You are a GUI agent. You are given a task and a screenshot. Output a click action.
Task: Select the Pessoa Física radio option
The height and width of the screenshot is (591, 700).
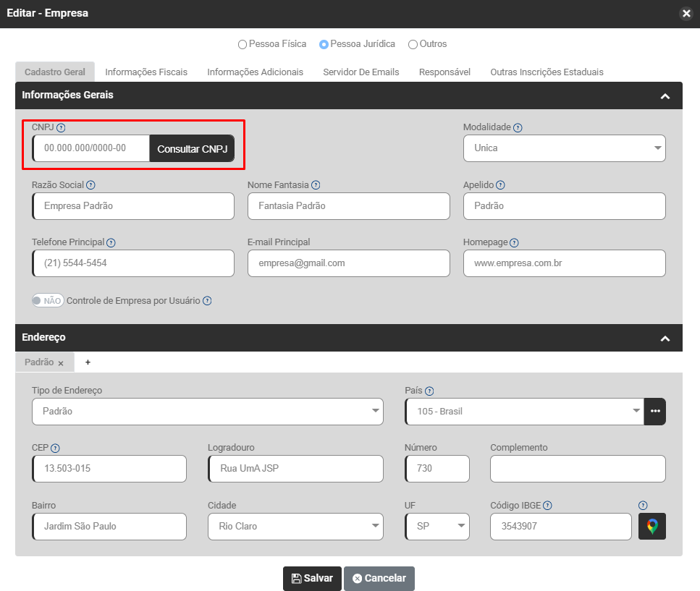click(243, 44)
